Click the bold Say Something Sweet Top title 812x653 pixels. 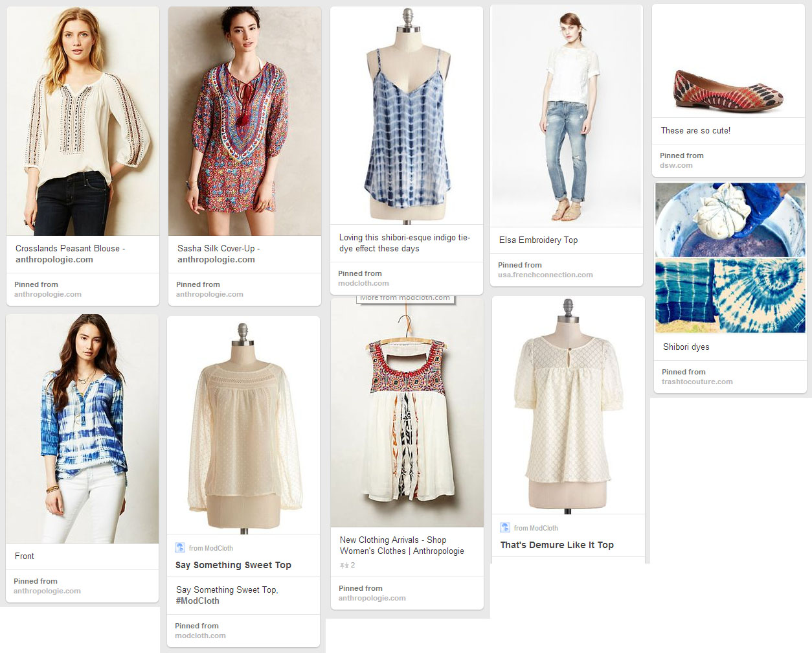pyautogui.click(x=233, y=566)
